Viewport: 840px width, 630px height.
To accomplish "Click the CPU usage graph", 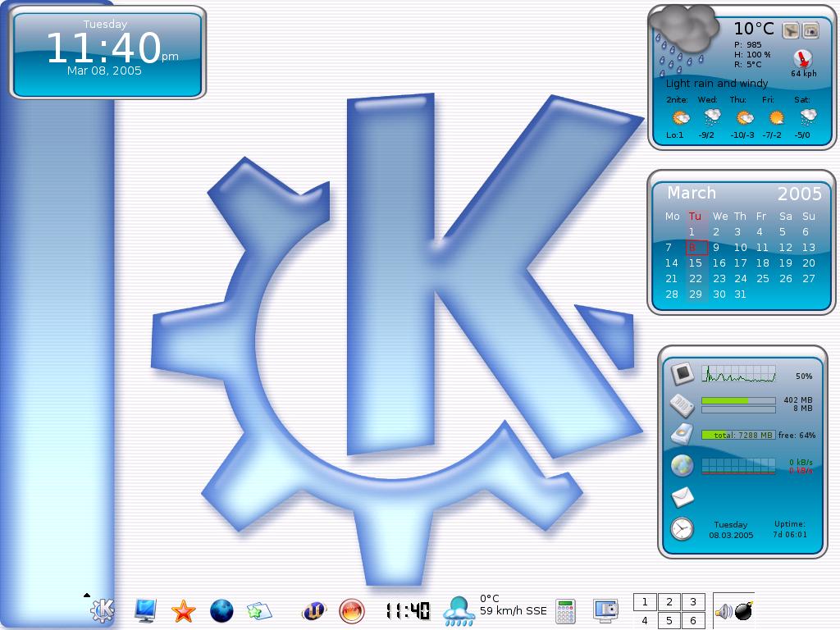I will 738,374.
